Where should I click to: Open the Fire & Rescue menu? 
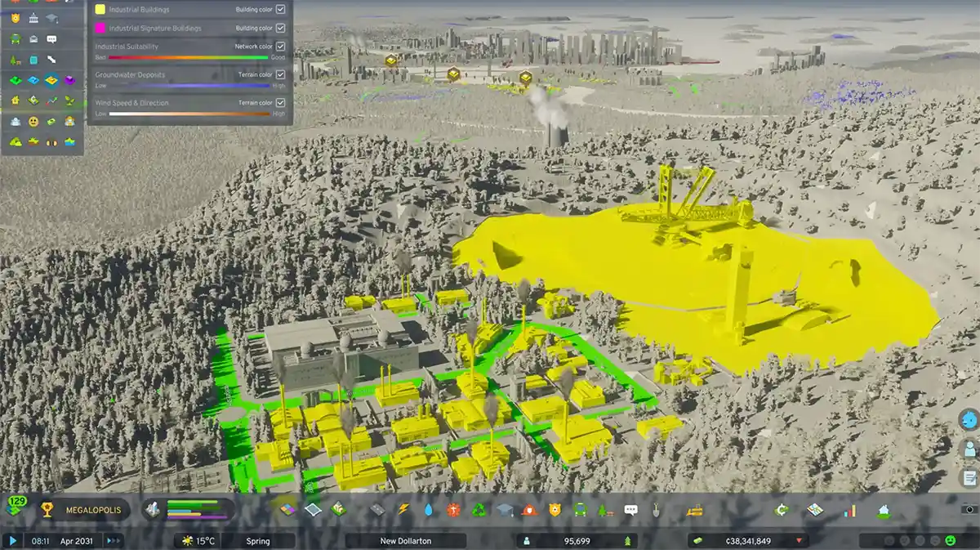tap(528, 508)
